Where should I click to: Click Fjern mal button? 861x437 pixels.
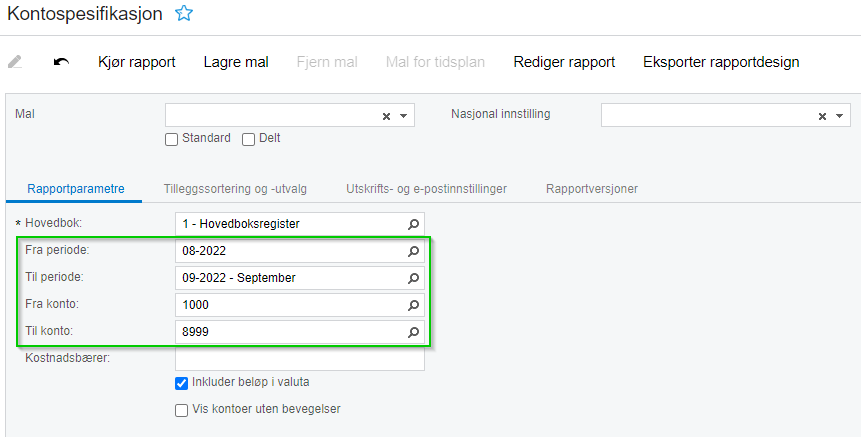(327, 62)
